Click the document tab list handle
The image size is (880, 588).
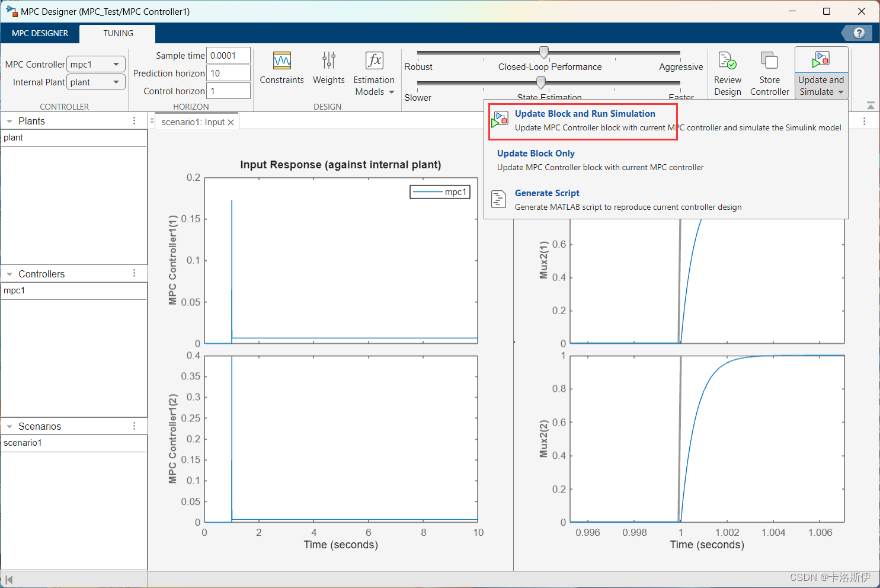pos(152,121)
